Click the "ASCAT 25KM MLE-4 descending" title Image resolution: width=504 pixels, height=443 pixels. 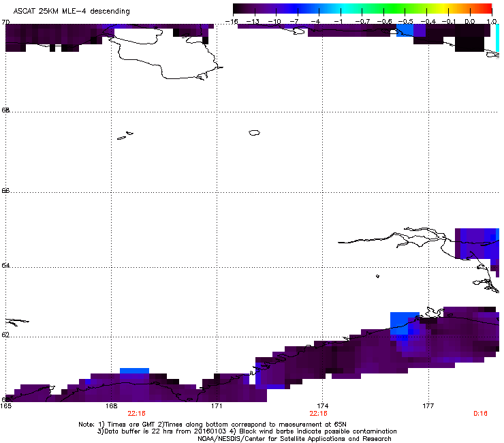pos(72,11)
